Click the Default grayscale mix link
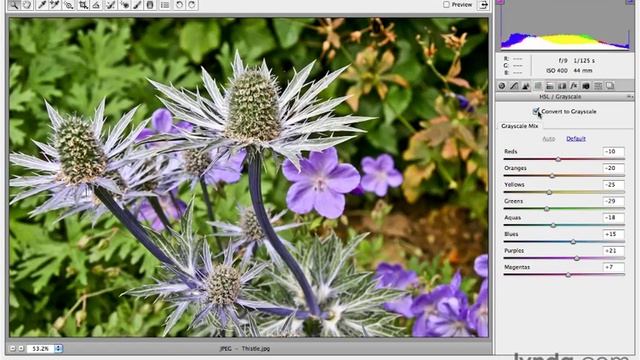Image resolution: width=640 pixels, height=360 pixels. [x=576, y=139]
